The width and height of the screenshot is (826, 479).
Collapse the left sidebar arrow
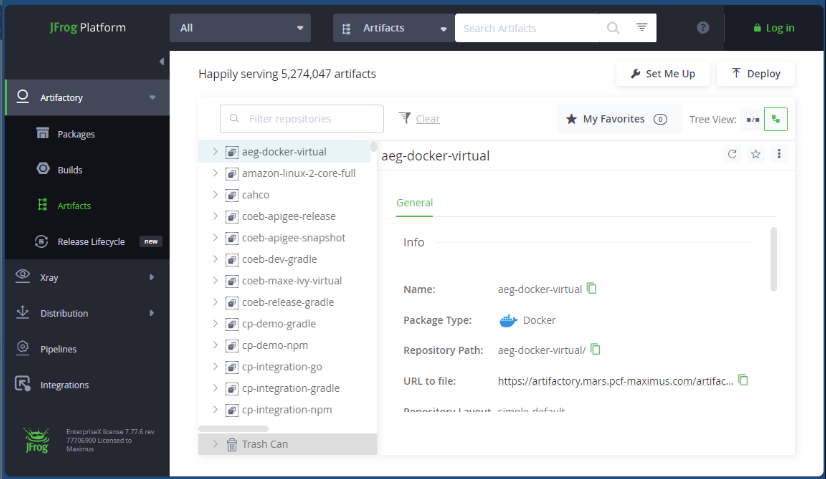161,62
